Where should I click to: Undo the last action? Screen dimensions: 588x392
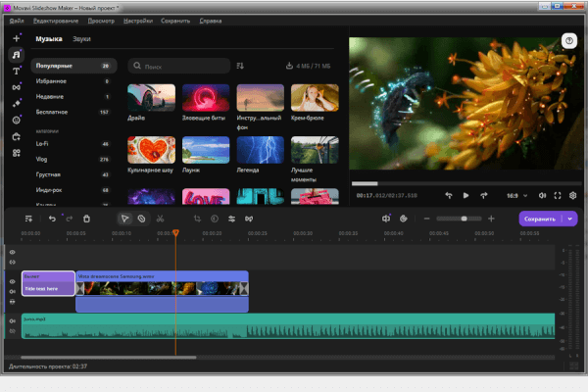pyautogui.click(x=52, y=219)
